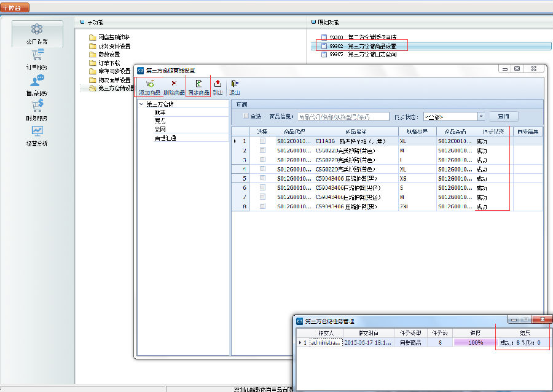This screenshot has width=553, height=392.
Task: Click the 查询 query button
Action: 504,116
